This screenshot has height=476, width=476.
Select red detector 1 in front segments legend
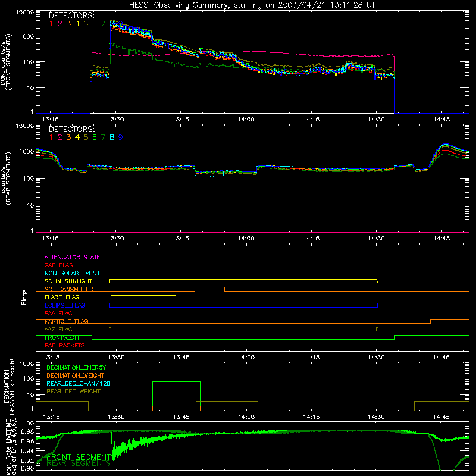pos(51,24)
